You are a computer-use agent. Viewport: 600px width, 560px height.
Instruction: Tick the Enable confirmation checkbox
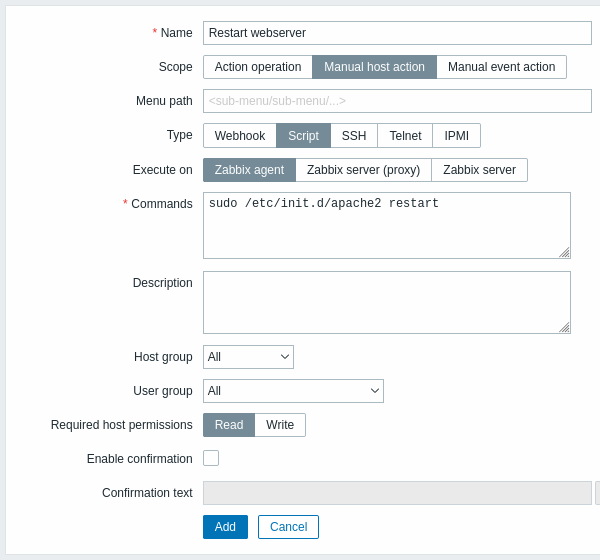[211, 458]
